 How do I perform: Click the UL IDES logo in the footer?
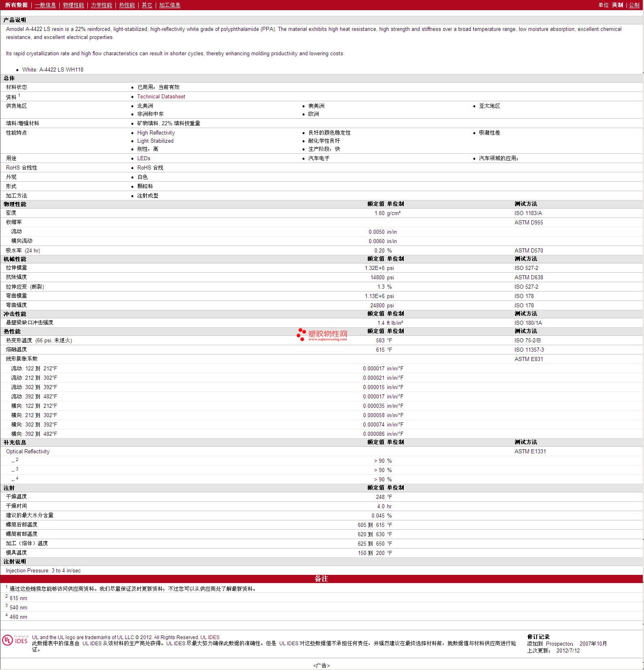click(15, 640)
